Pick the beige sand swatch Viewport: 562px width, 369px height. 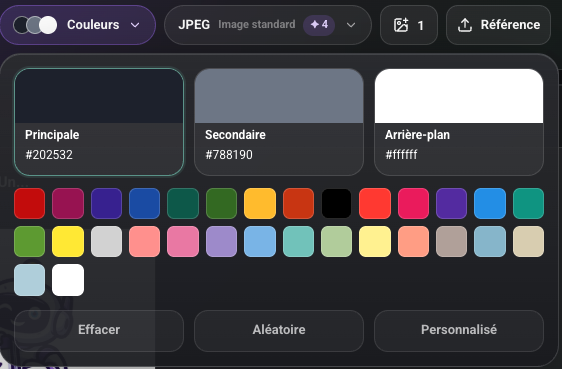(528, 241)
